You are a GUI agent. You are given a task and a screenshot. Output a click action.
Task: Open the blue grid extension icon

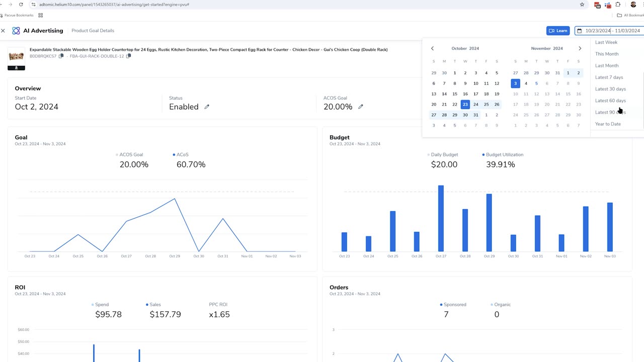click(608, 5)
